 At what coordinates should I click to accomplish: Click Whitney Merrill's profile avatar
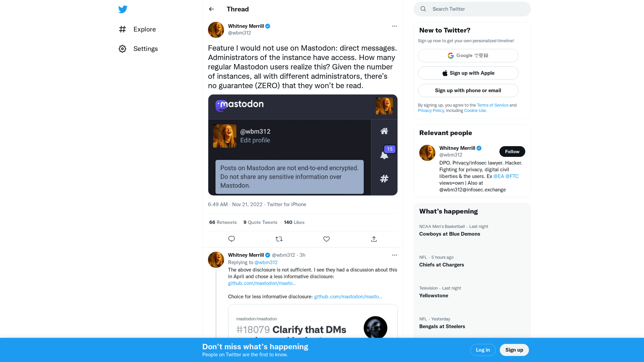tap(216, 30)
